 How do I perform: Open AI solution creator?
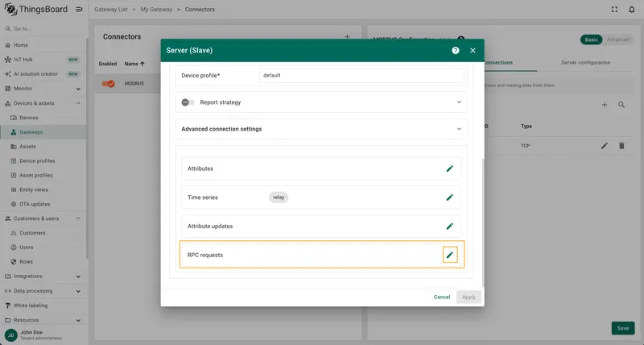pyautogui.click(x=43, y=74)
